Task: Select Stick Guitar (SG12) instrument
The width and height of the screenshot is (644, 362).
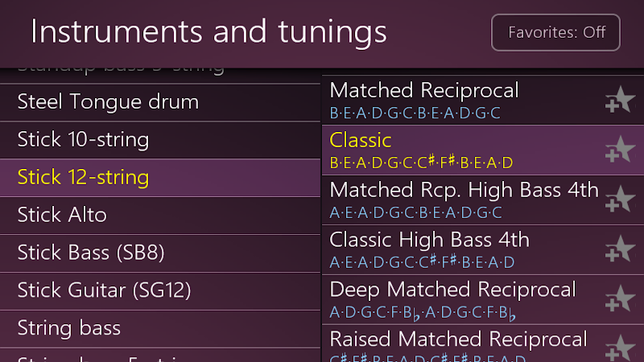Action: (x=160, y=291)
